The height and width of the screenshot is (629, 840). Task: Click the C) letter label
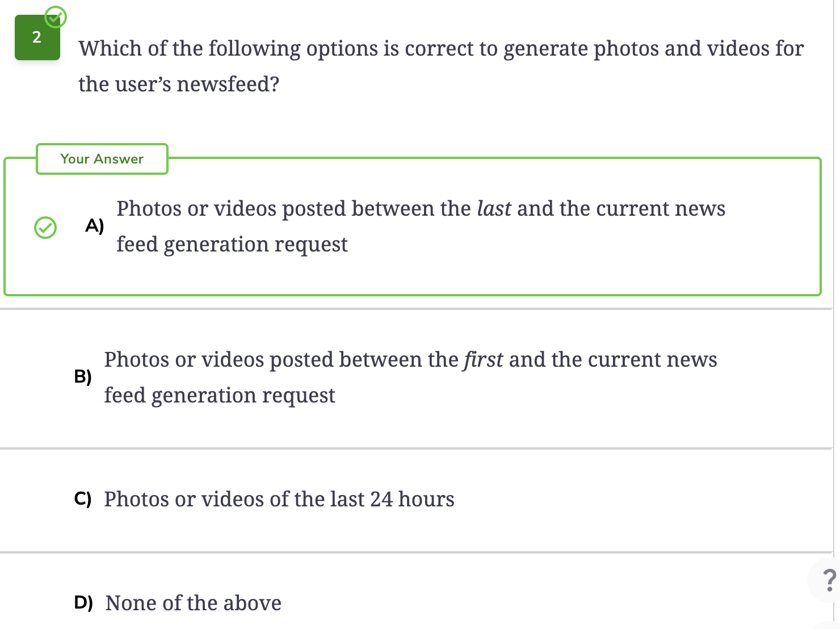point(83,499)
